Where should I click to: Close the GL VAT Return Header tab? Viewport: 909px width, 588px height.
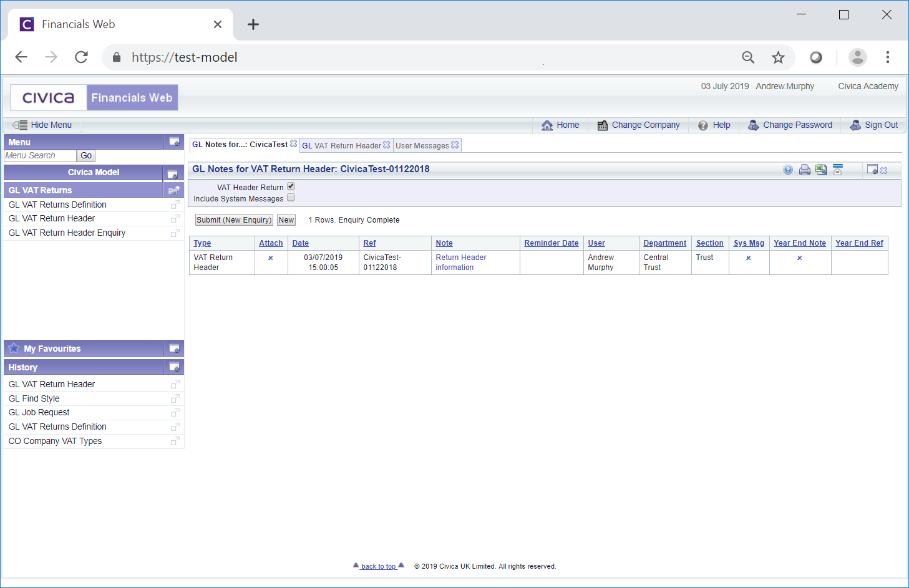pos(387,145)
